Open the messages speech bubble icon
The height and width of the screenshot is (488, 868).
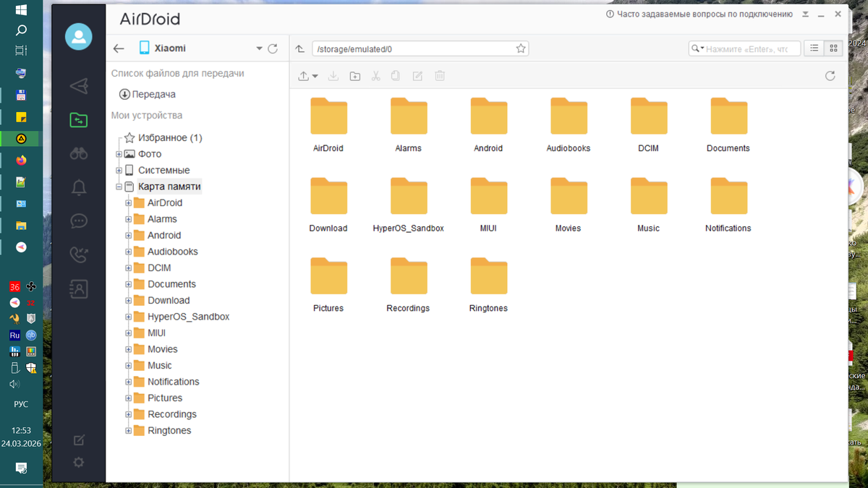[79, 221]
